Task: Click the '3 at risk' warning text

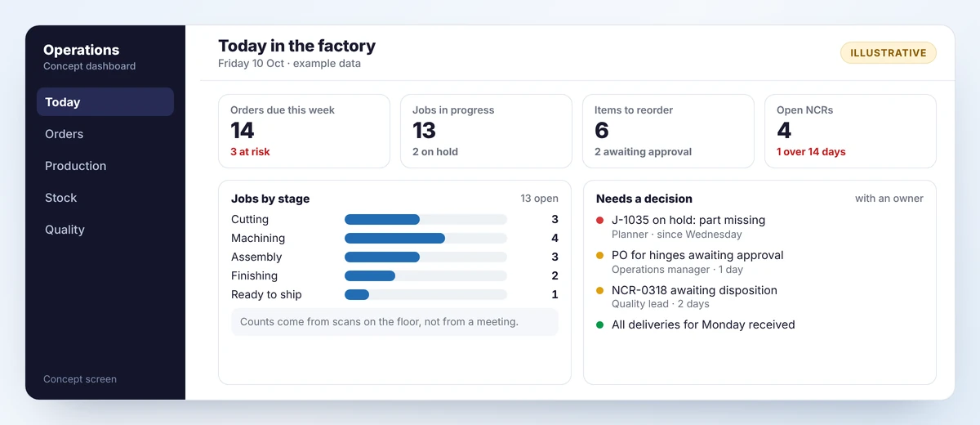Action: pos(250,152)
